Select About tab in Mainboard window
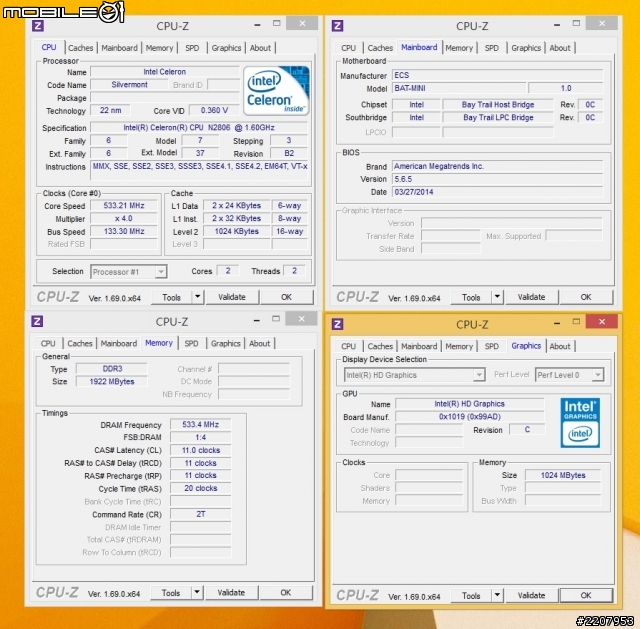This screenshot has width=640, height=629. click(560, 48)
